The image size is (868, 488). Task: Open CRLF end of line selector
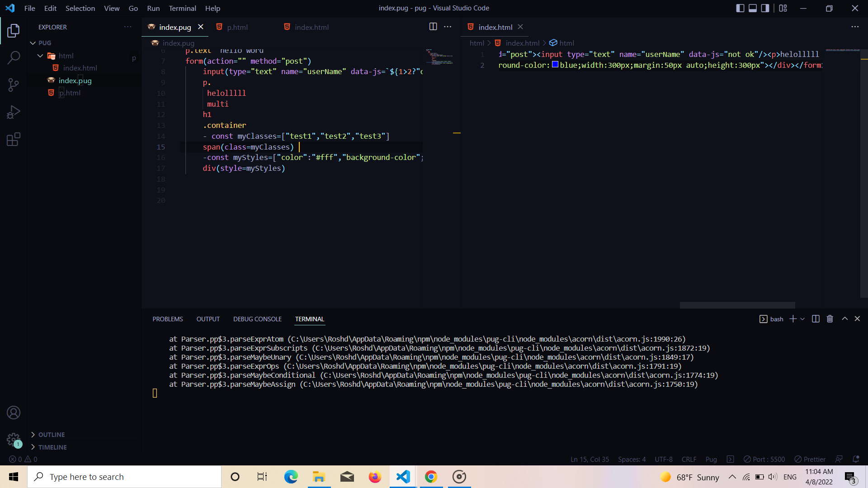coord(689,459)
